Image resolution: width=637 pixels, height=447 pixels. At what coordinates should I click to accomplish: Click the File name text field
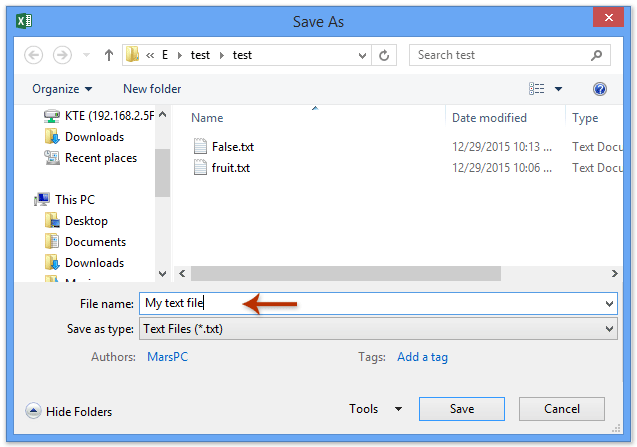click(370, 303)
